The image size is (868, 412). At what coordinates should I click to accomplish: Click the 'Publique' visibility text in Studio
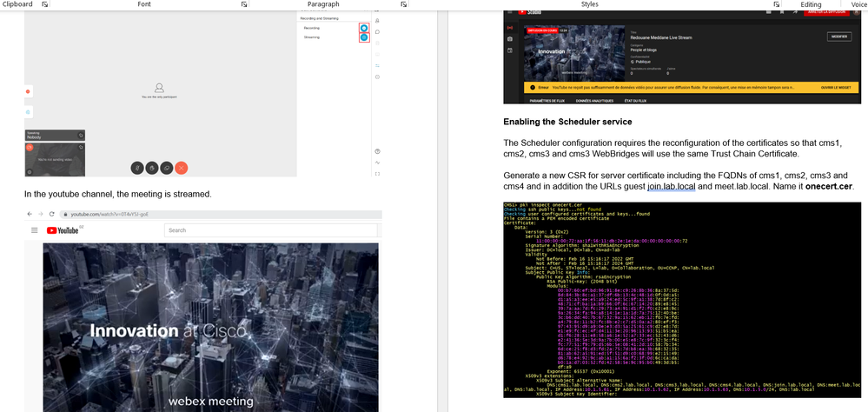point(642,62)
